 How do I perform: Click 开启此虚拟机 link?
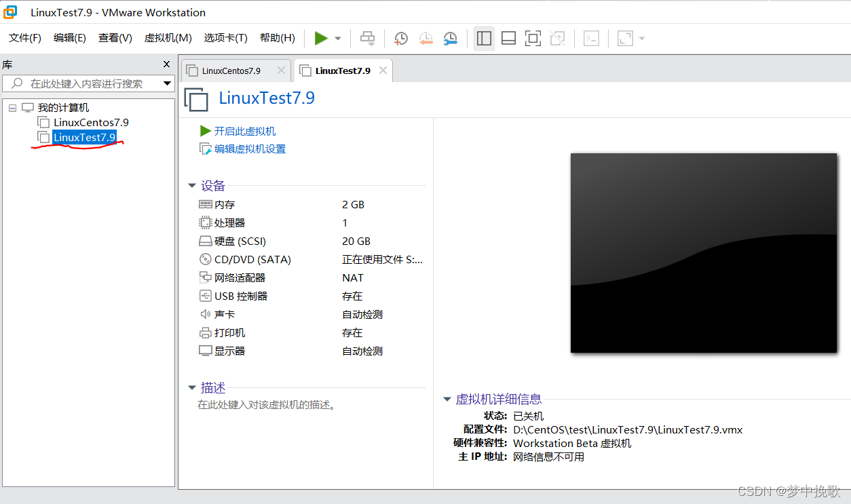coord(245,131)
